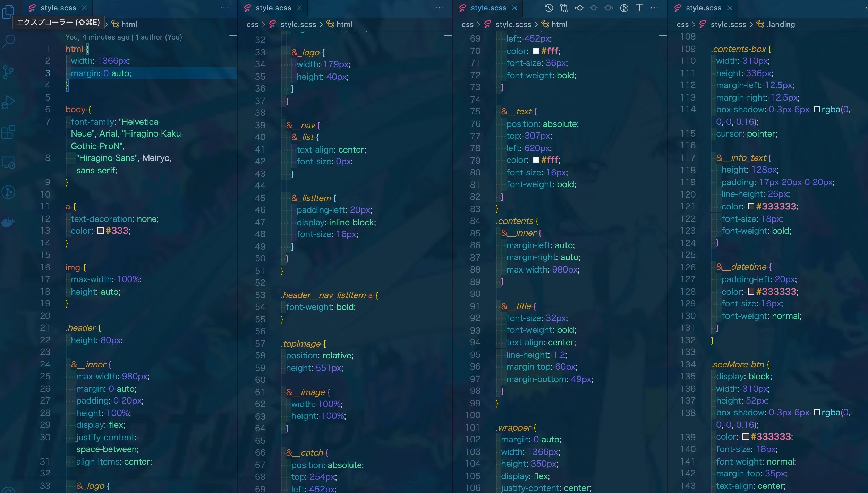
Task: Open the #fff color swatch on line 70
Action: coord(536,51)
